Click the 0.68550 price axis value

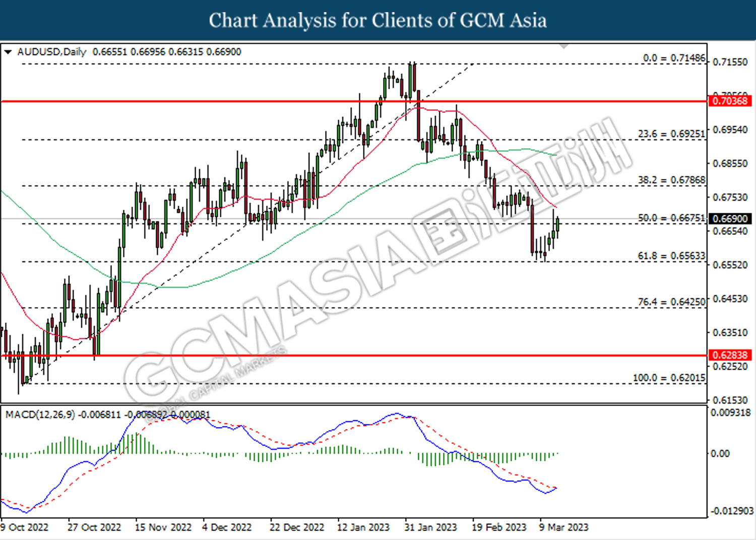pyautogui.click(x=730, y=163)
